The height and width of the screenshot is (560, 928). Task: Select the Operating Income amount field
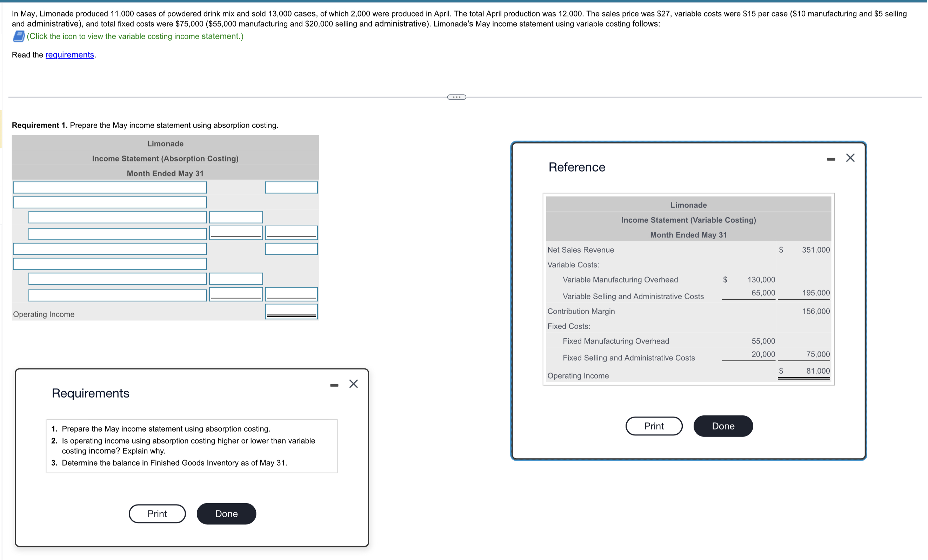point(291,312)
